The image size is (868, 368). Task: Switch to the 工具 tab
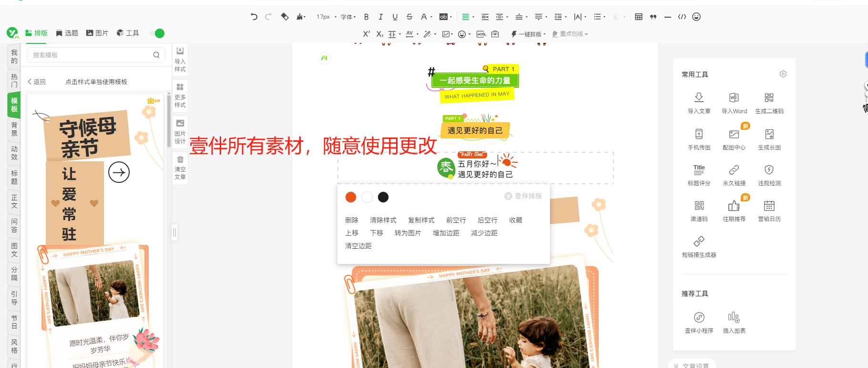click(x=128, y=33)
